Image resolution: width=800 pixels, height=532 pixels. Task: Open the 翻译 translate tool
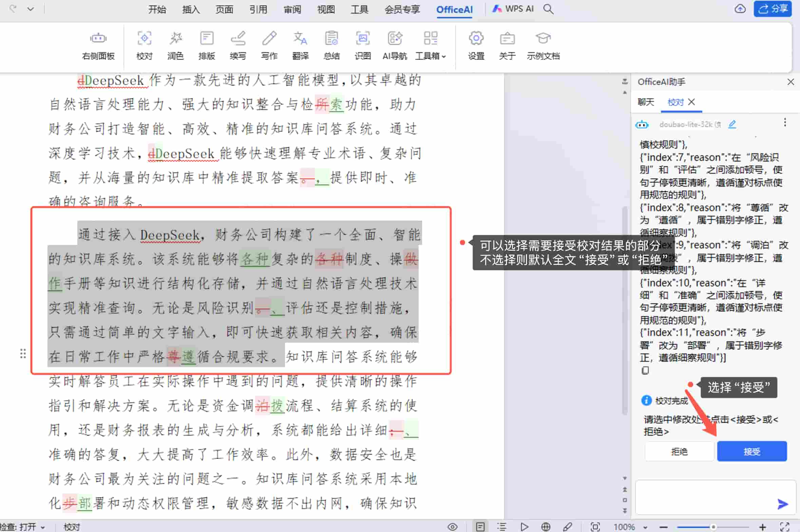[300, 46]
